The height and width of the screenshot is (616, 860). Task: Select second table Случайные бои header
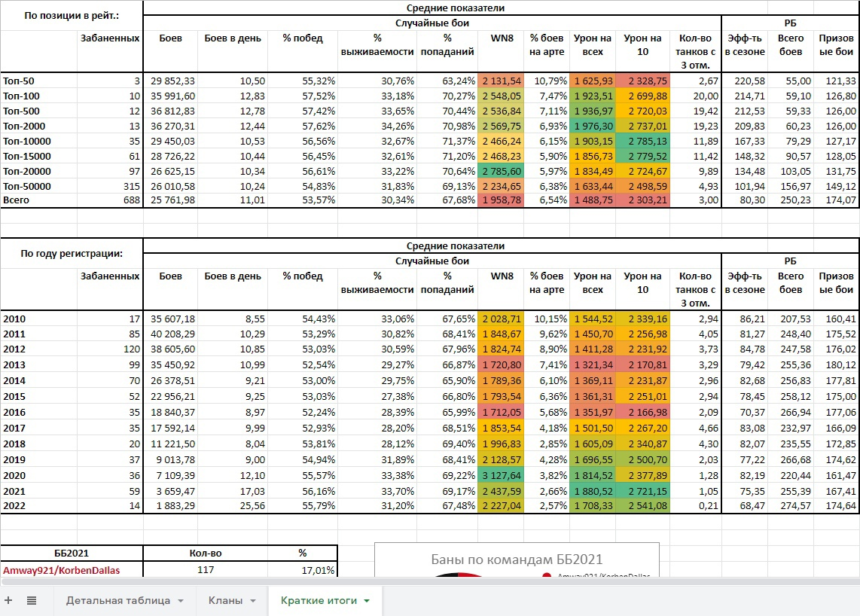click(x=432, y=261)
